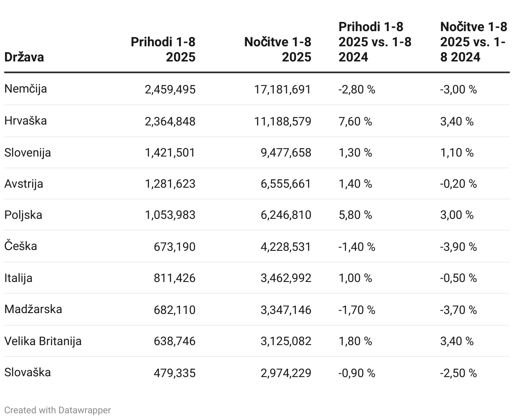Click the 'Prihodi 1-8 2025' column header
The height and width of the screenshot is (420, 514).
163,49
